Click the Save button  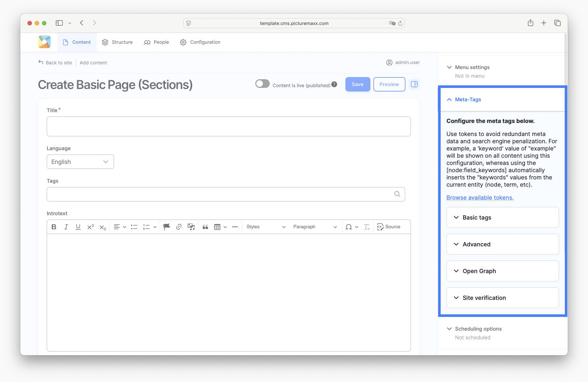[x=357, y=84]
